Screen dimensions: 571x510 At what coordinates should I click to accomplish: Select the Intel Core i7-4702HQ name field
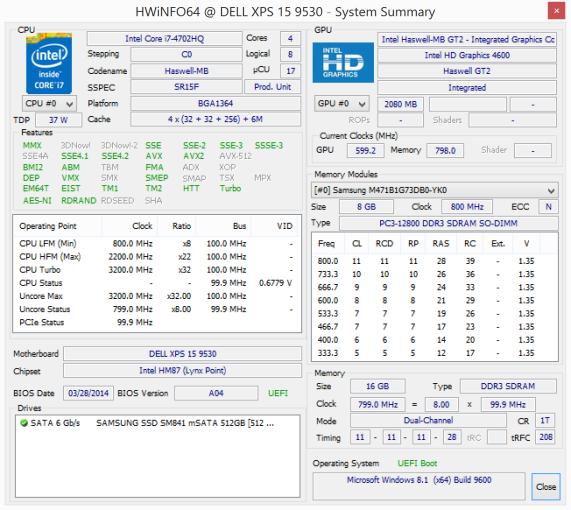pyautogui.click(x=165, y=39)
